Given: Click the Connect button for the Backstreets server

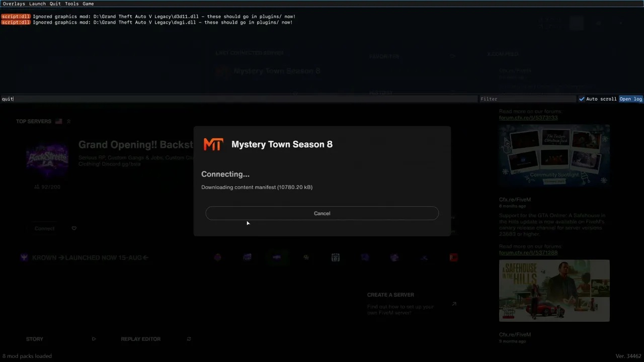Looking at the screenshot, I should pos(44,228).
